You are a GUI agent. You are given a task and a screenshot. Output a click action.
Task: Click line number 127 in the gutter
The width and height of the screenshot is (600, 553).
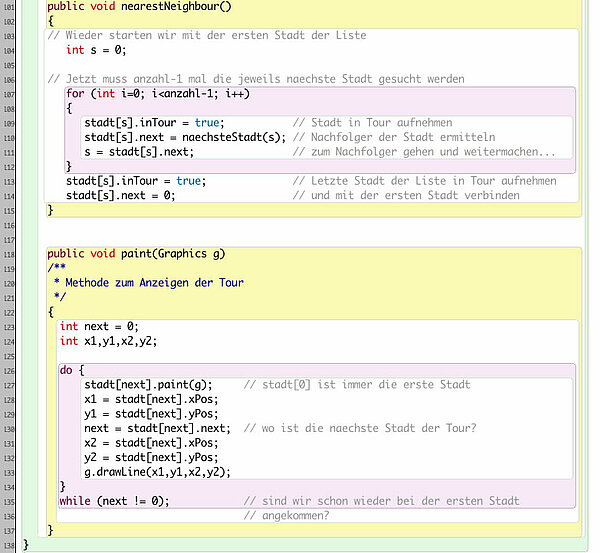8,385
